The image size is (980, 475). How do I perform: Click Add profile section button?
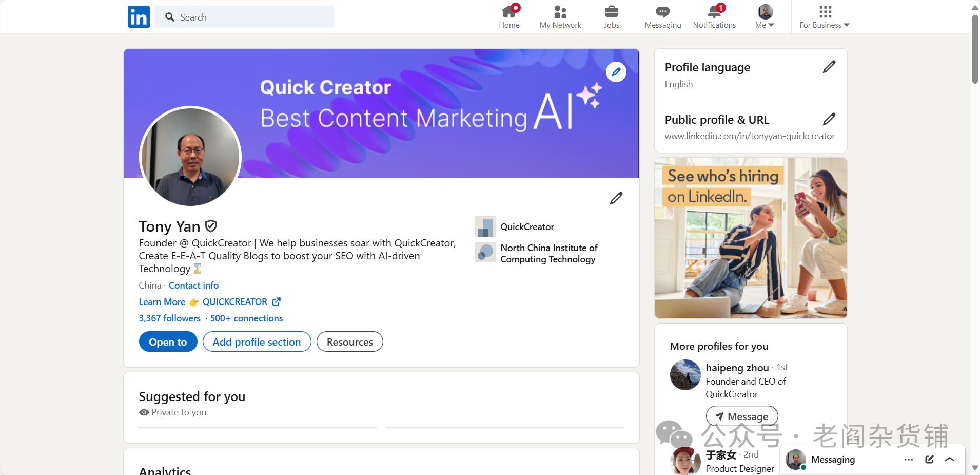point(257,342)
